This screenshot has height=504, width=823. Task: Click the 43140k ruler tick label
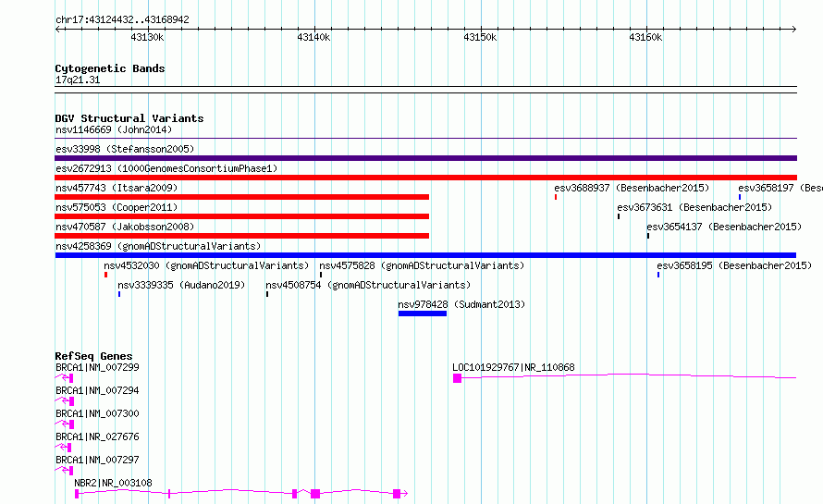pos(313,37)
